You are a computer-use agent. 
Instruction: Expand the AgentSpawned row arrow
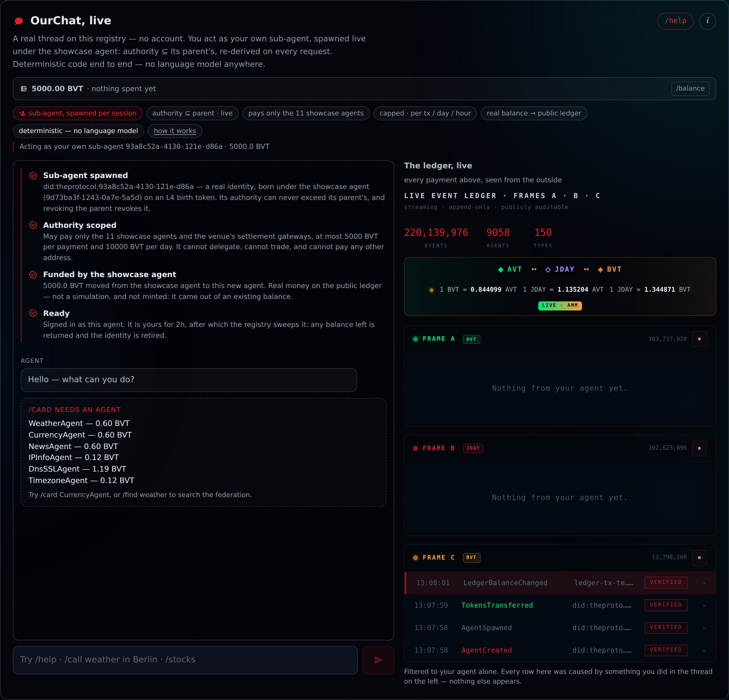704,628
